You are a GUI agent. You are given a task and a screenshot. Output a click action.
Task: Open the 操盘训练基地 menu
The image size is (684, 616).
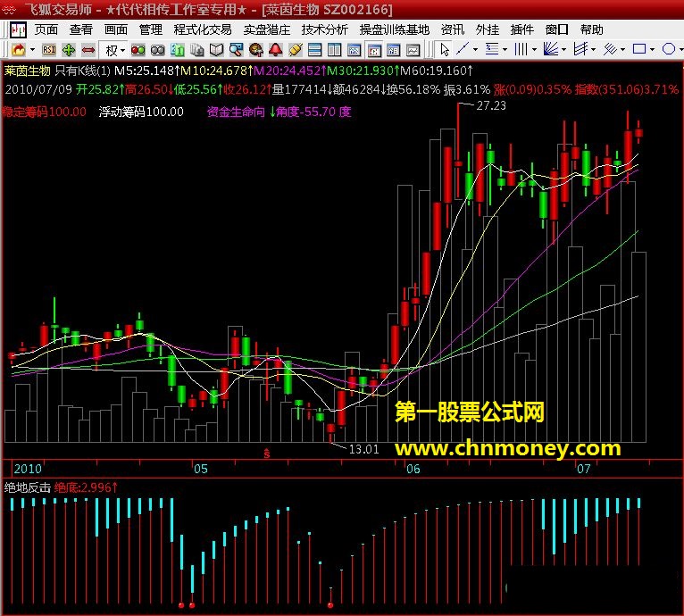(395, 29)
